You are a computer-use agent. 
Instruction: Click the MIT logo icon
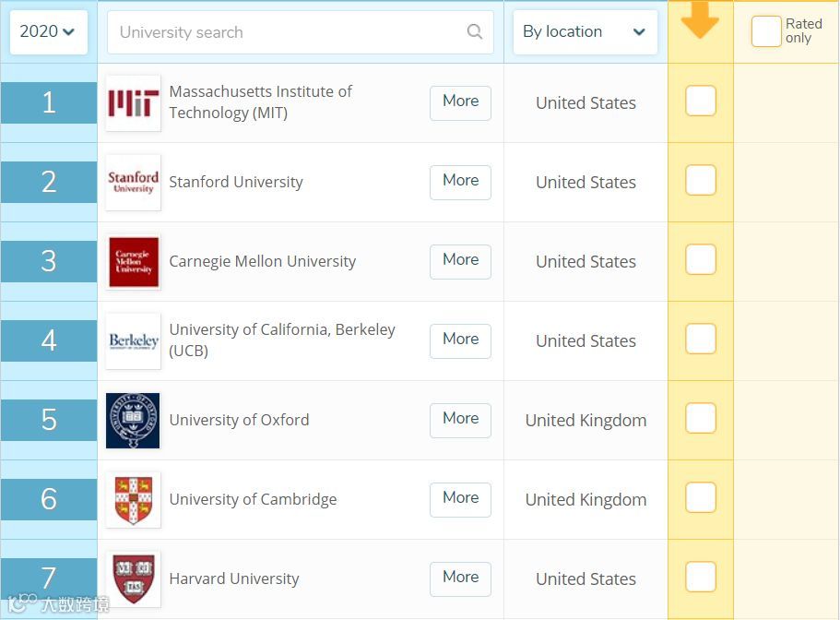[133, 103]
